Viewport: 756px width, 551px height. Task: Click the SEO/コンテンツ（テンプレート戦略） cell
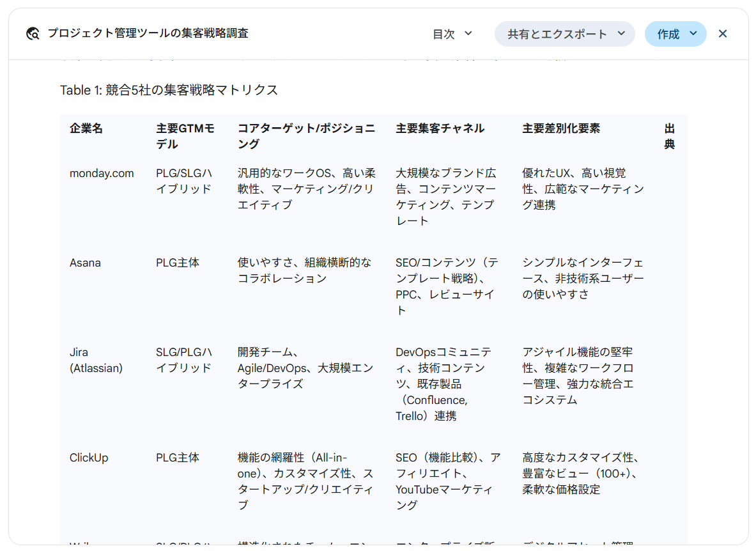pos(447,286)
